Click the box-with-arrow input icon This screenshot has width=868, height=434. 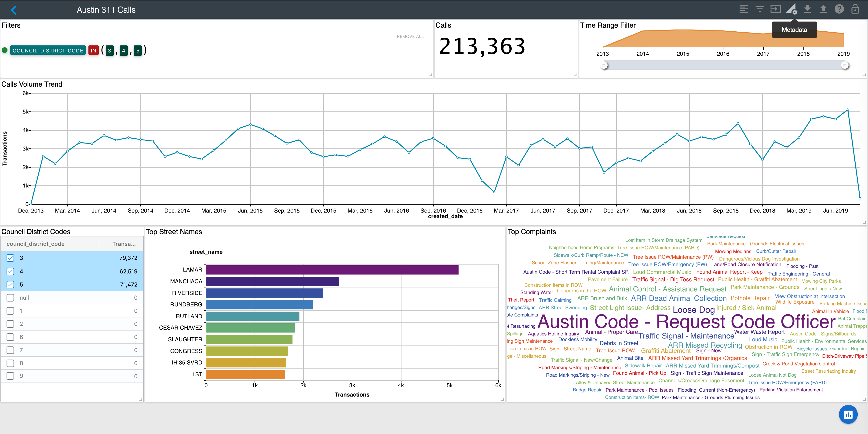coord(775,9)
